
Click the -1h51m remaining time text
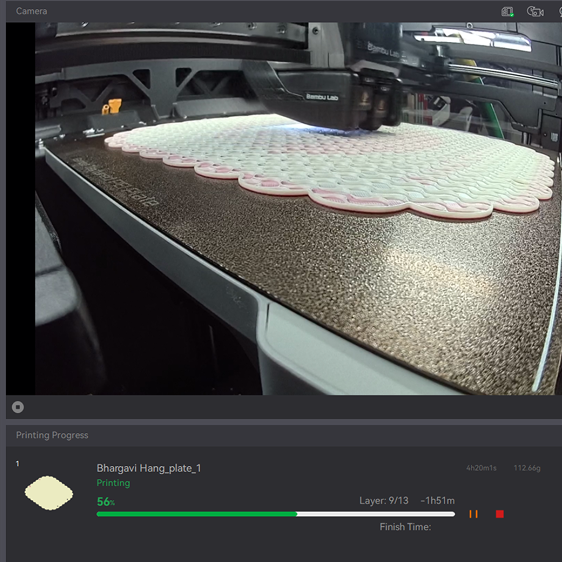click(x=437, y=500)
